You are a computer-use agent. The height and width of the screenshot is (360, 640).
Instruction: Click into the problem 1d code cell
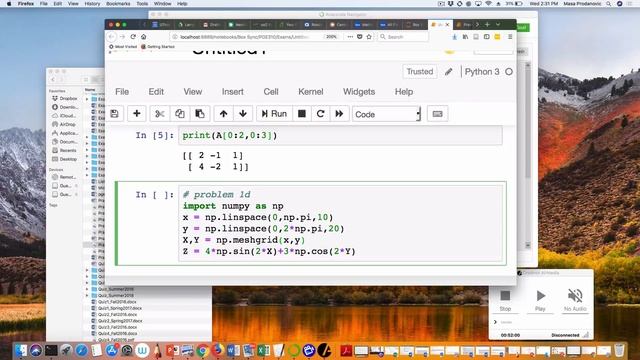(341, 223)
